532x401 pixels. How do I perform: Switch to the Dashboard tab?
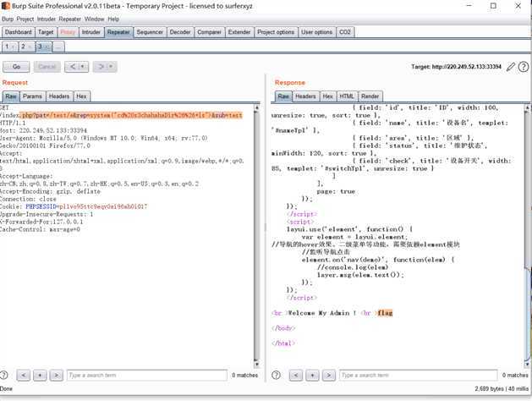tap(18, 32)
